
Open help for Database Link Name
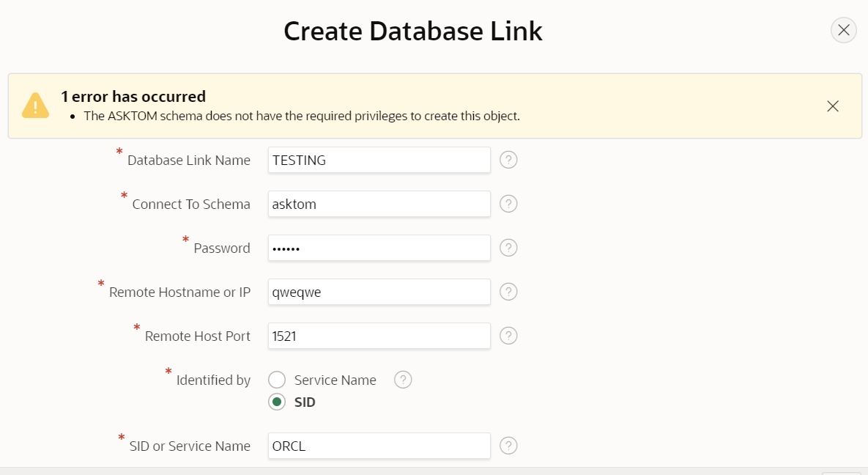click(508, 159)
